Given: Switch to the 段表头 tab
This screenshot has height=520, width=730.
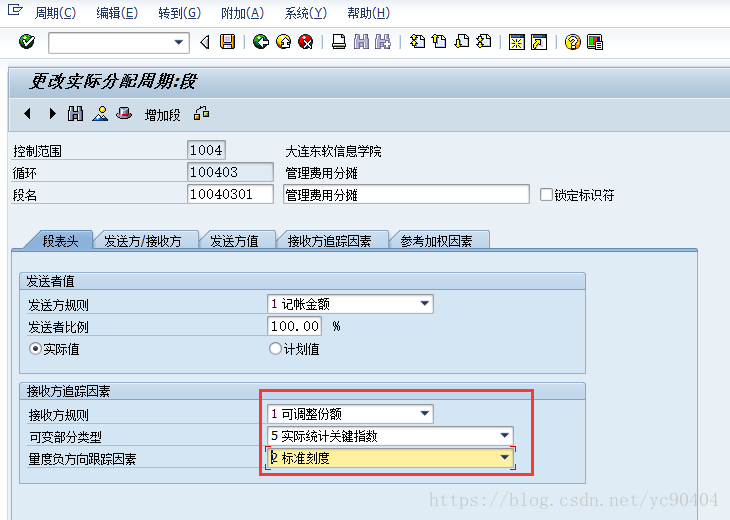Looking at the screenshot, I should pyautogui.click(x=60, y=241).
